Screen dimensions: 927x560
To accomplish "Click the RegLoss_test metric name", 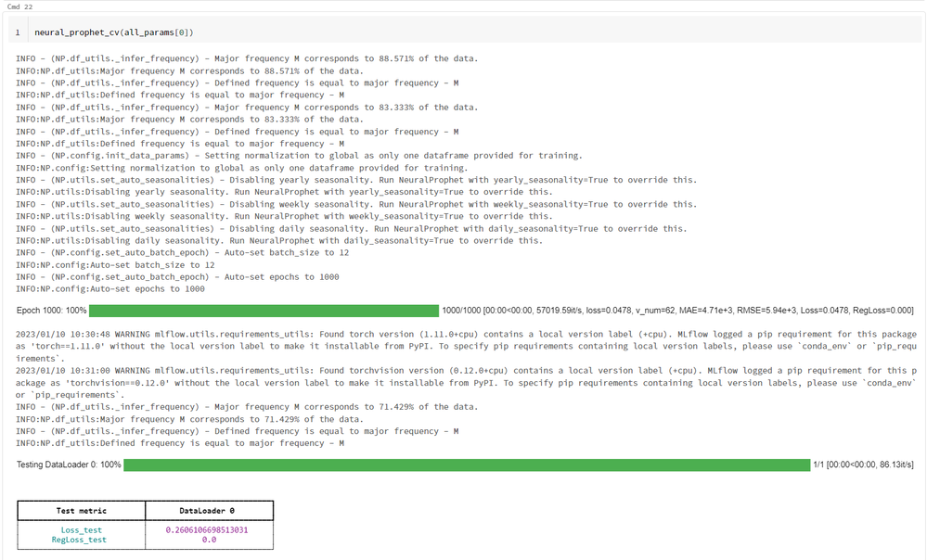I will [x=79, y=540].
